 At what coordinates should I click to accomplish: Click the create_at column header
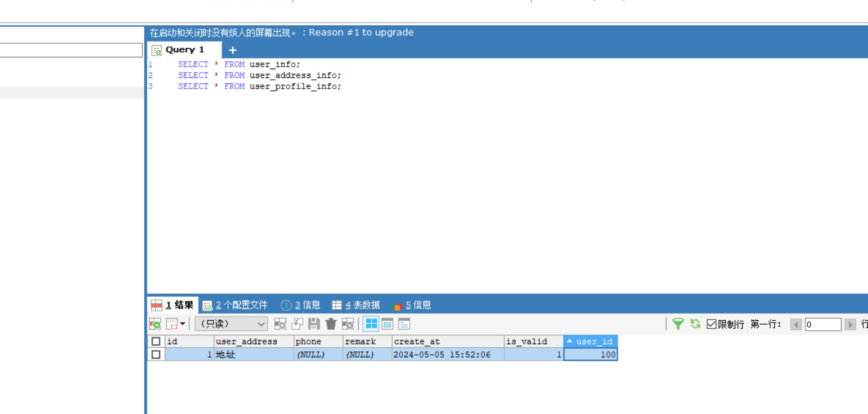click(448, 341)
